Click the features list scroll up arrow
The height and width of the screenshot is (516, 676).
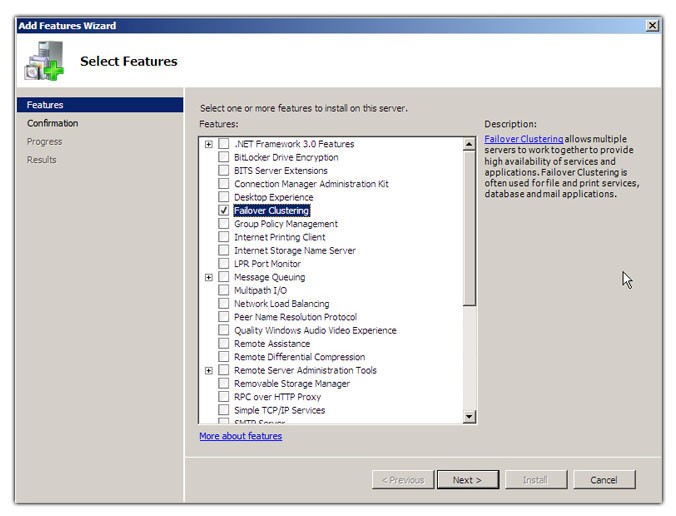(469, 144)
